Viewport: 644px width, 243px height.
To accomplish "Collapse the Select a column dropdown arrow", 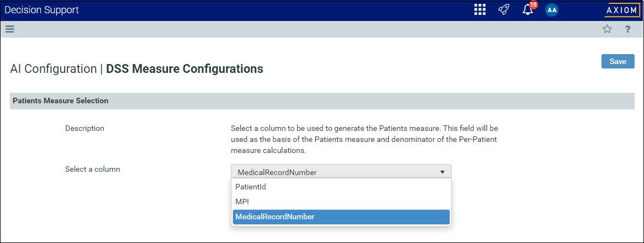I will pos(442,172).
